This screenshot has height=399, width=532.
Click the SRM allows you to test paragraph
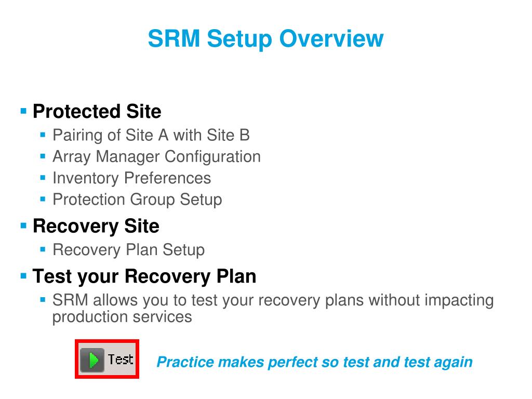[273, 309]
